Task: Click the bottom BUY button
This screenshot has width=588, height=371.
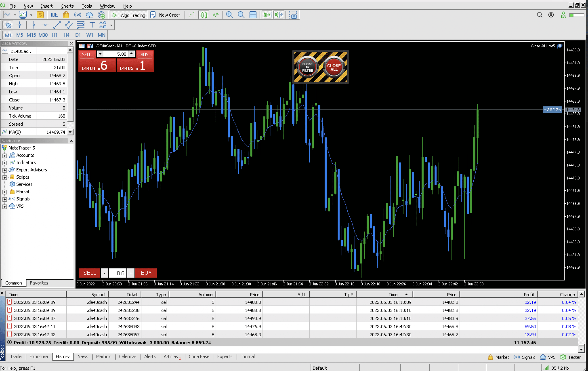Action: pos(146,273)
